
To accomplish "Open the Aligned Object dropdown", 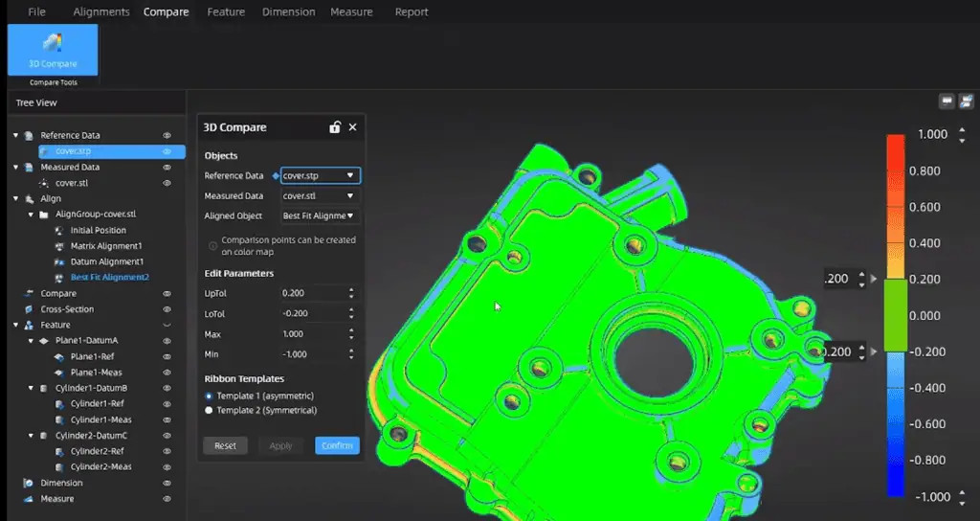I will (320, 216).
